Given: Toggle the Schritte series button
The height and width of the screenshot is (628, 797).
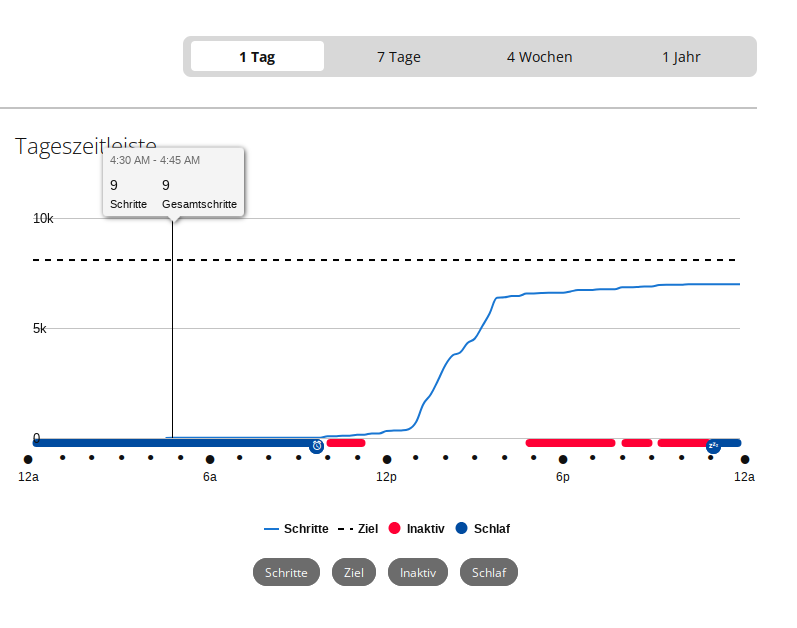Looking at the screenshot, I should [286, 572].
